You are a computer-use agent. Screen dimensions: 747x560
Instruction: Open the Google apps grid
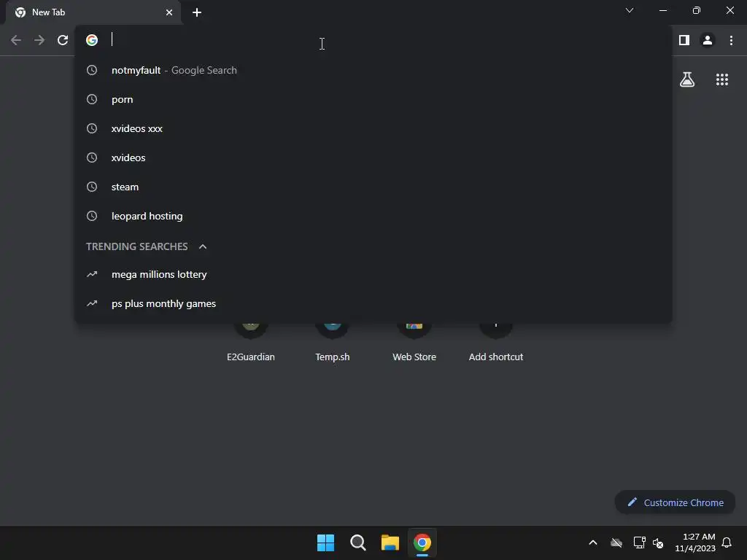(x=722, y=79)
